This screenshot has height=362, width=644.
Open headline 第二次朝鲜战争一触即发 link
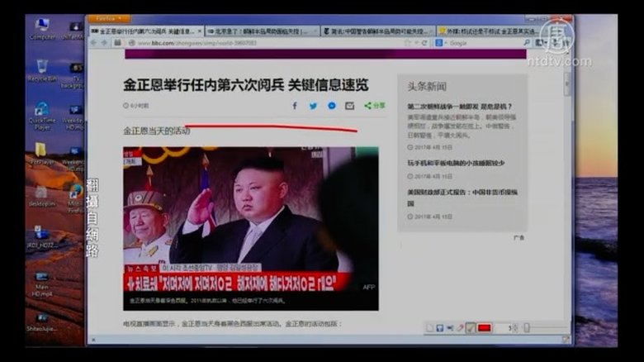[x=459, y=107]
